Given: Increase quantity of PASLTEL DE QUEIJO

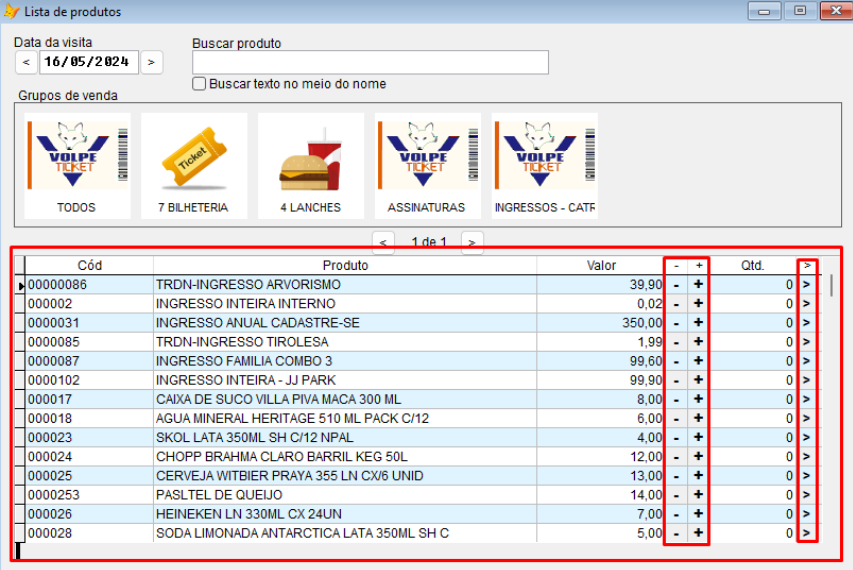Looking at the screenshot, I should 698,494.
